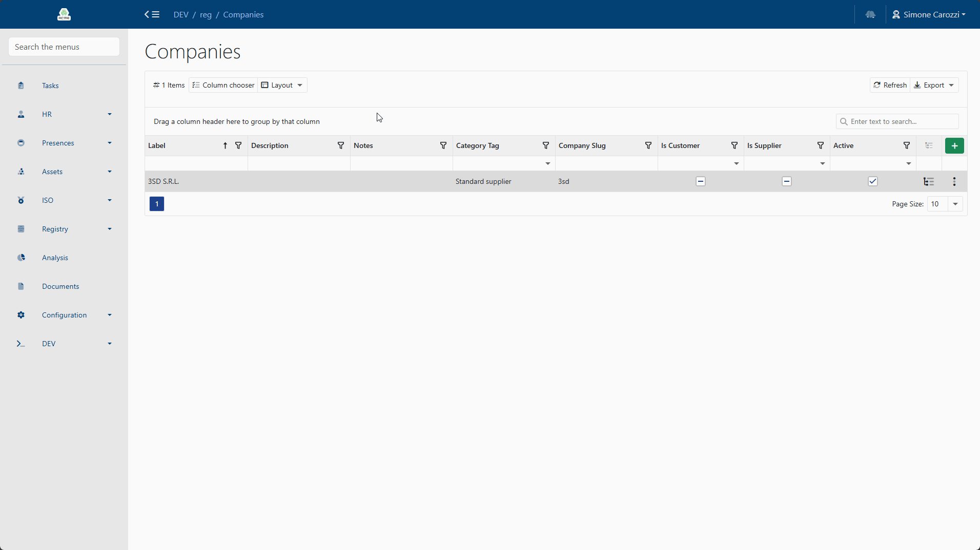Open the Simone Carozzi user menu
This screenshot has height=550, width=980.
pos(928,14)
